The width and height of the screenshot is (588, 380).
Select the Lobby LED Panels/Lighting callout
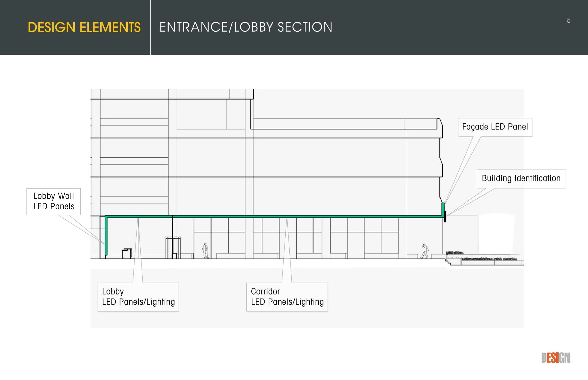[138, 297]
